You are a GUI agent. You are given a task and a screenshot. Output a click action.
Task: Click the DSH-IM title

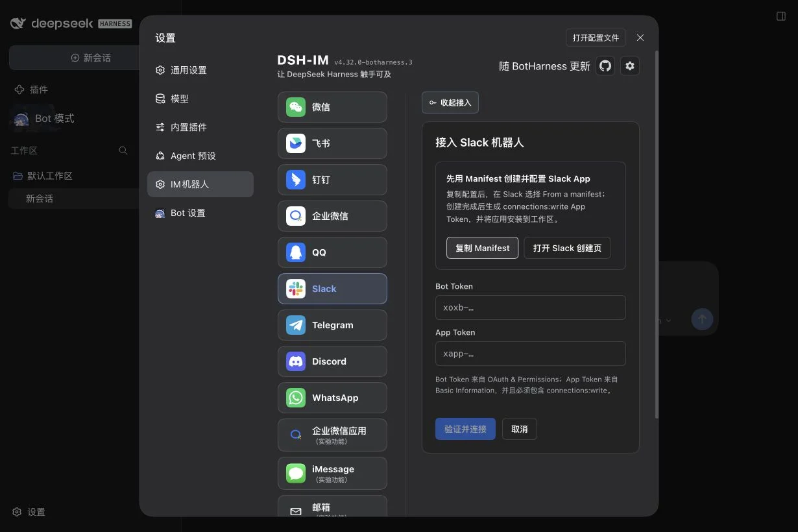[x=303, y=60]
